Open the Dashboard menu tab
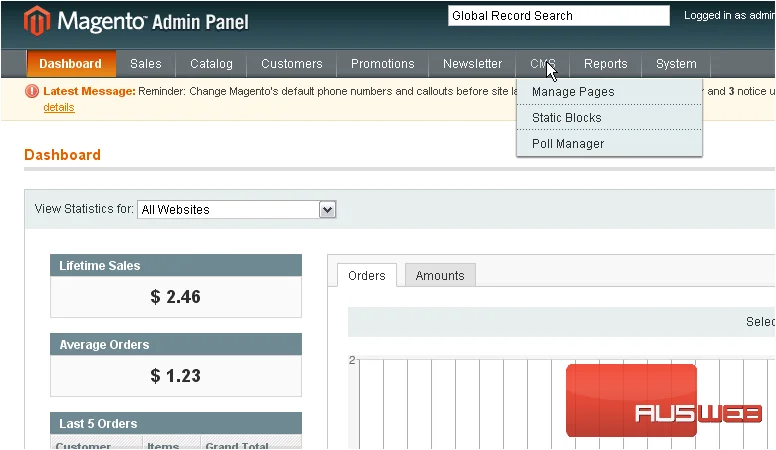The height and width of the screenshot is (450, 776). (71, 63)
